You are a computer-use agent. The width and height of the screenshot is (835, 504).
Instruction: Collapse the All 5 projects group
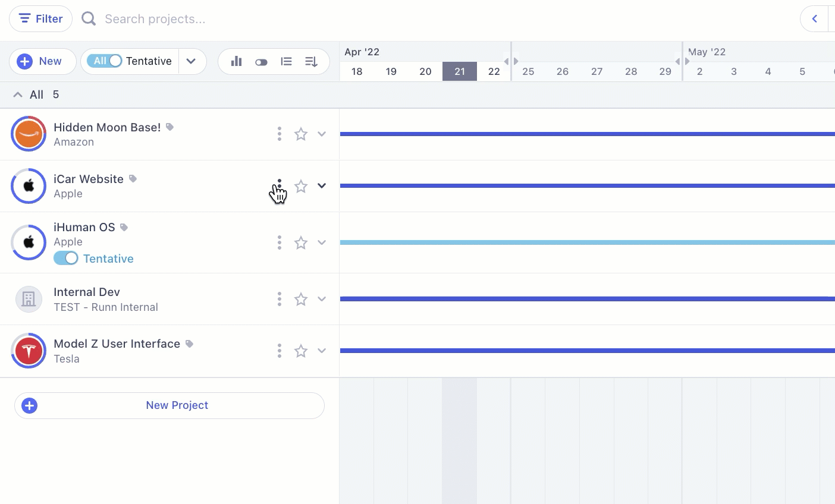18,94
